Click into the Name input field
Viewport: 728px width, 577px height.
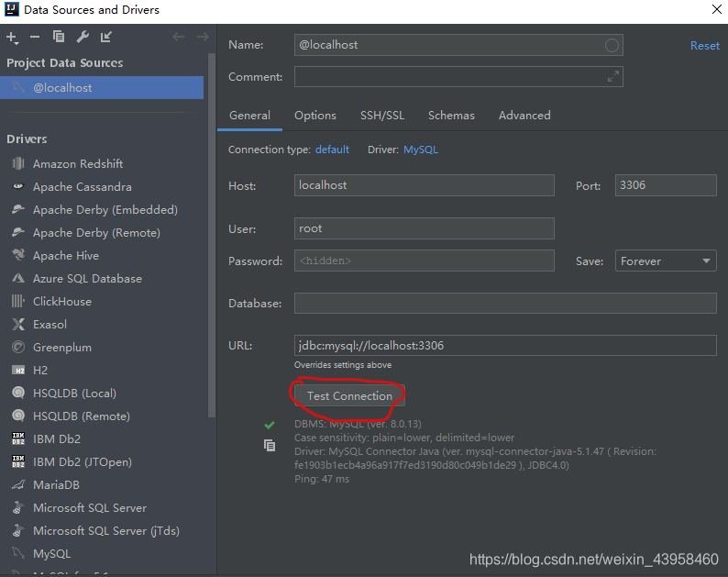click(458, 45)
